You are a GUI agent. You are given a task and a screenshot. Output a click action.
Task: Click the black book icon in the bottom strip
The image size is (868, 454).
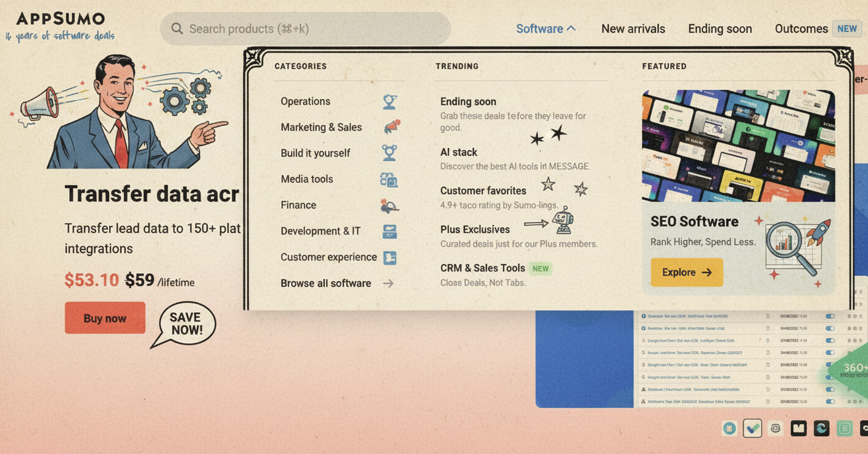pyautogui.click(x=799, y=428)
